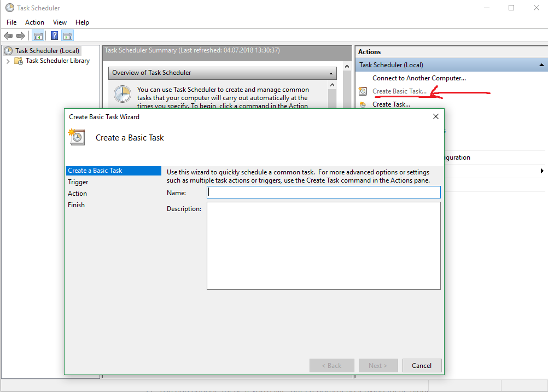Screen dimensions: 548x392
Task: Click the icon beside Create Task in Actions
Action: (x=363, y=104)
